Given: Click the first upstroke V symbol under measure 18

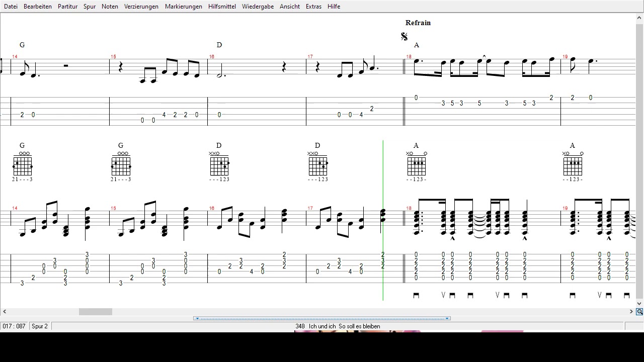Looking at the screenshot, I should 443,296.
